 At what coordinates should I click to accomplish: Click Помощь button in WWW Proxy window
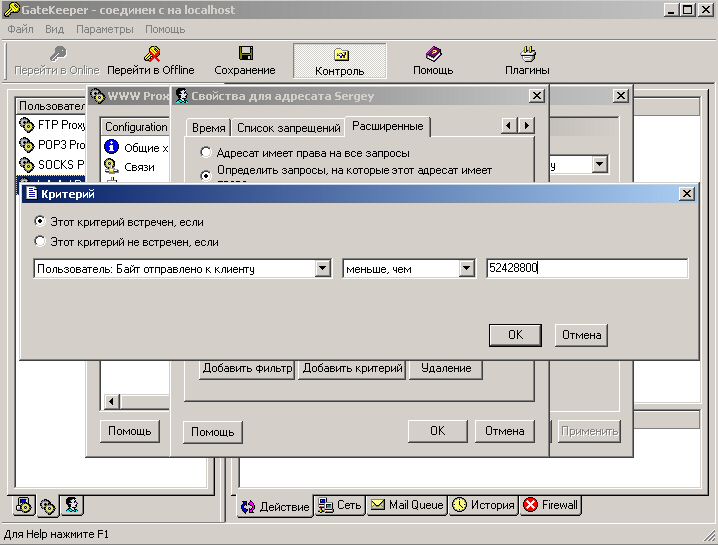(x=130, y=431)
